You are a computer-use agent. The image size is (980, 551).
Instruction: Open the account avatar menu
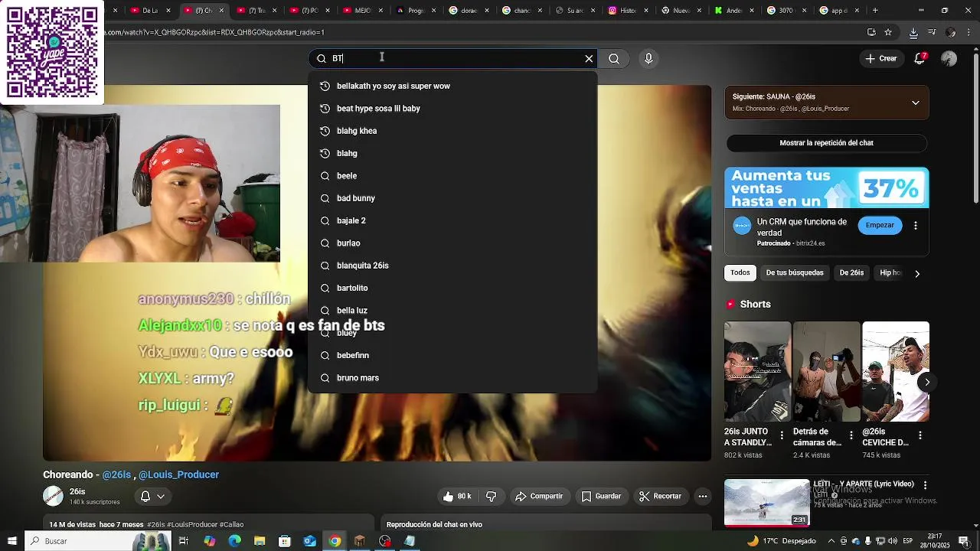(949, 58)
